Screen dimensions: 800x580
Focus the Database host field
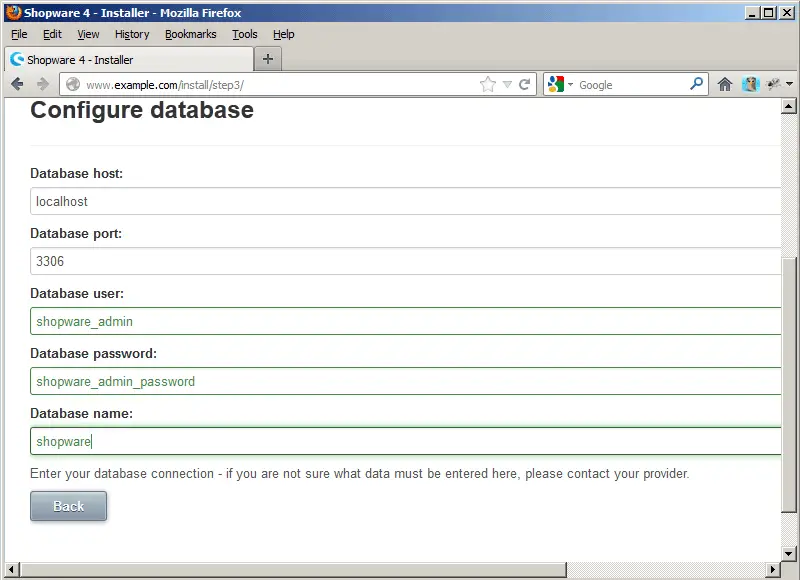point(406,201)
